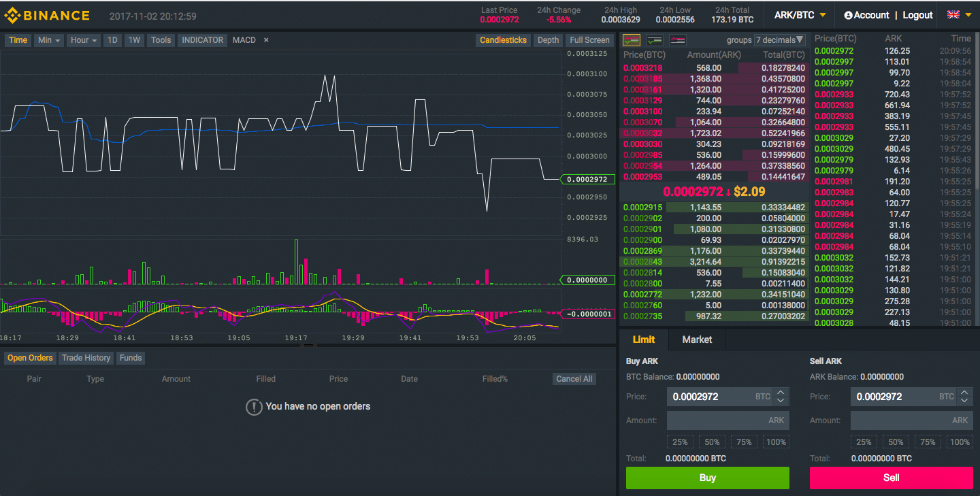Open the language flag selector
980x496 pixels.
pyautogui.click(x=958, y=14)
